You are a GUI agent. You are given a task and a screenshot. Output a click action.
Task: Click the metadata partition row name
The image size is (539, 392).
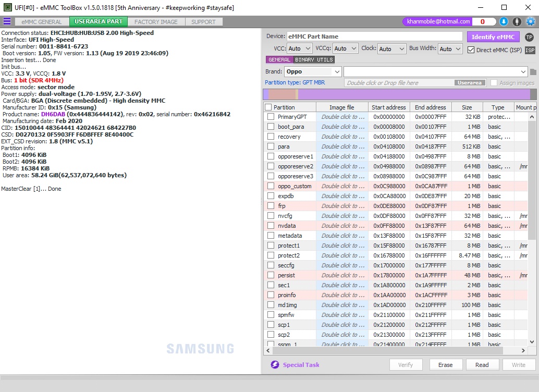290,236
